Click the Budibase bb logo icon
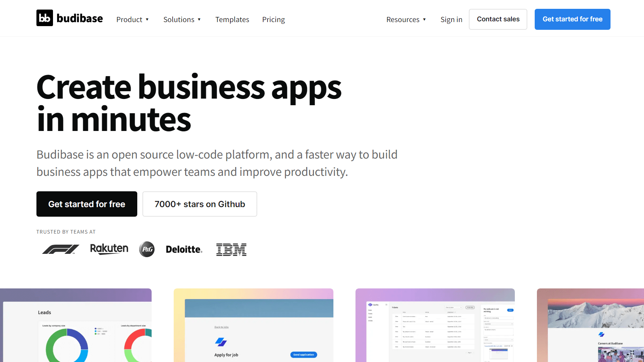Viewport: 644px width, 362px height. click(45, 18)
